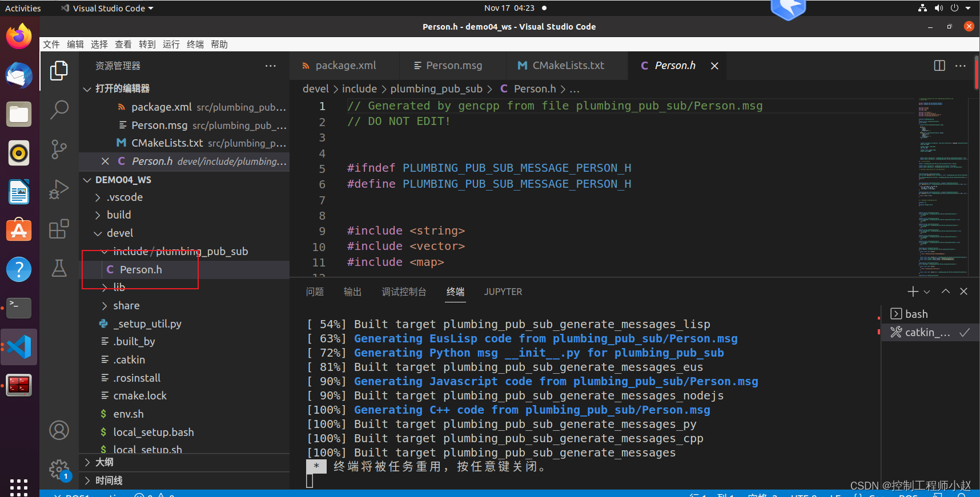
Task: Open the 终端 (Terminal) menu
Action: pos(195,45)
